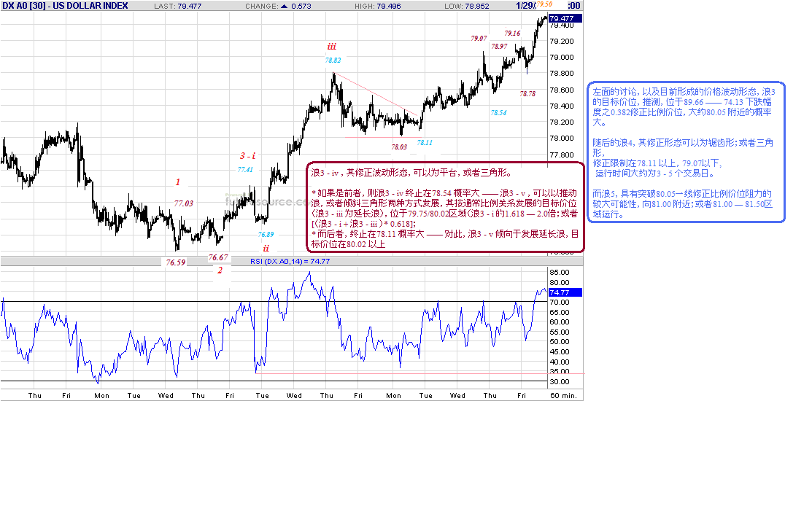Select the red ii wave label under 76.89
This screenshot has height=522, width=812.
(x=266, y=249)
